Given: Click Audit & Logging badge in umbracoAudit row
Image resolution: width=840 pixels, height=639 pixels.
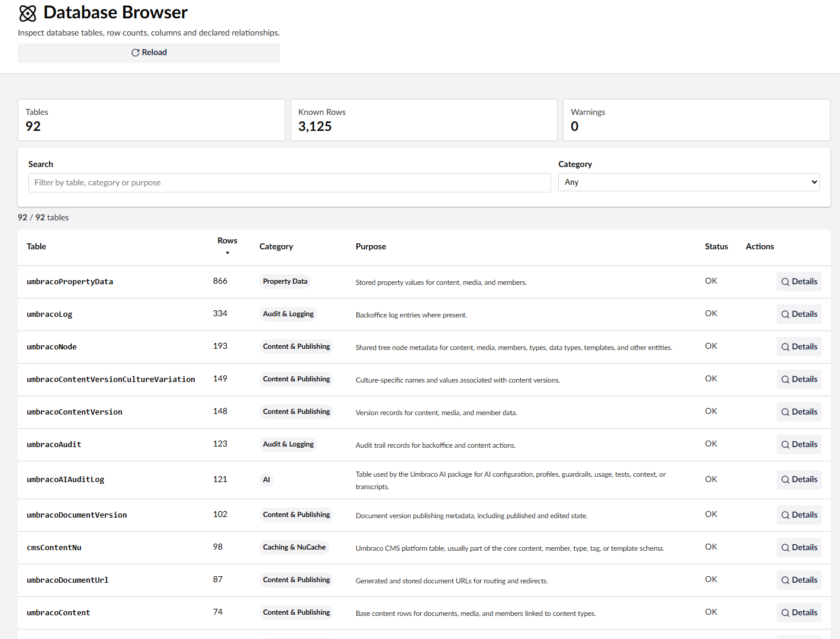Looking at the screenshot, I should pos(288,444).
